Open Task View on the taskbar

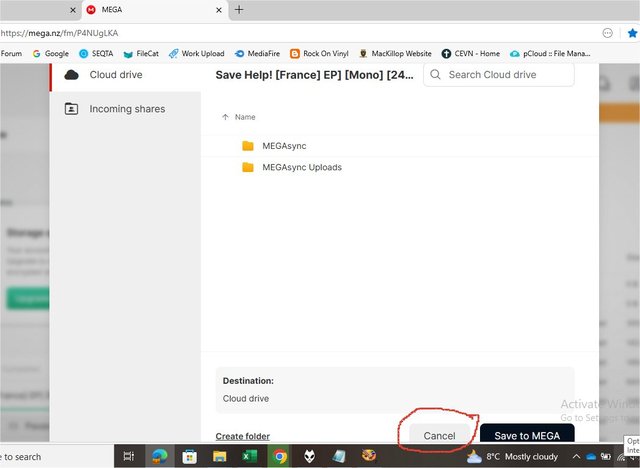[x=129, y=456]
